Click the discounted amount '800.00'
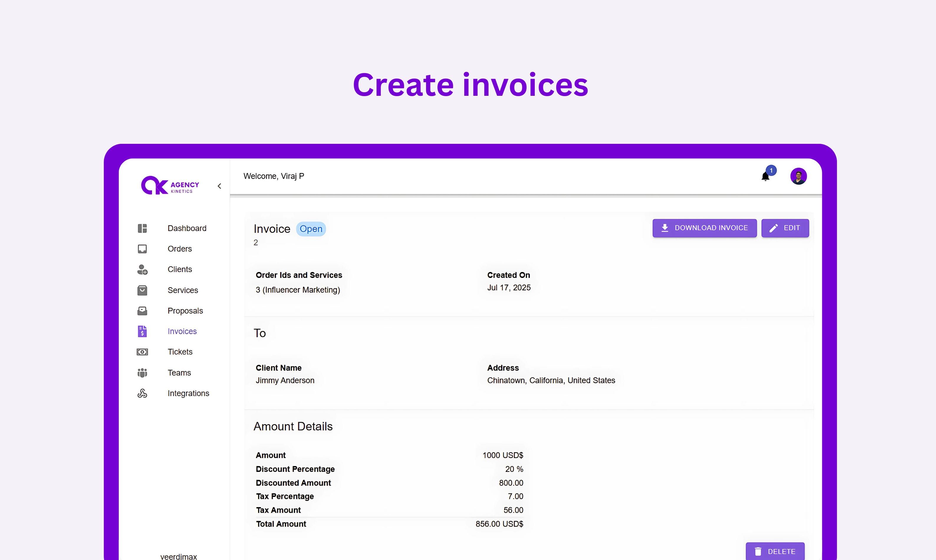936x560 pixels. point(511,483)
